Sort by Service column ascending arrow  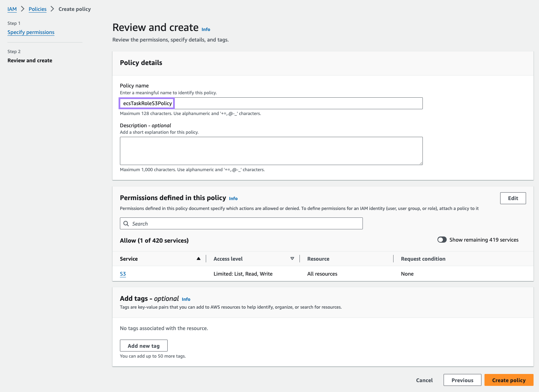198,259
